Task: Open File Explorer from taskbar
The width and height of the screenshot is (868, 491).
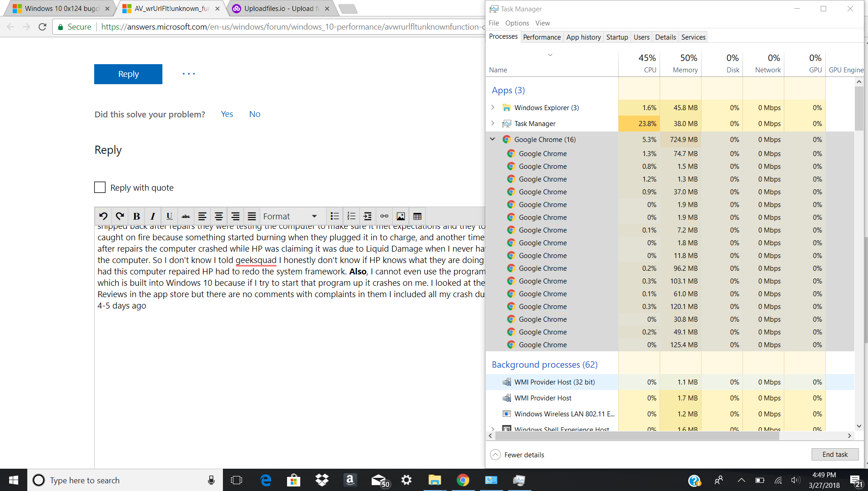Action: pos(434,480)
